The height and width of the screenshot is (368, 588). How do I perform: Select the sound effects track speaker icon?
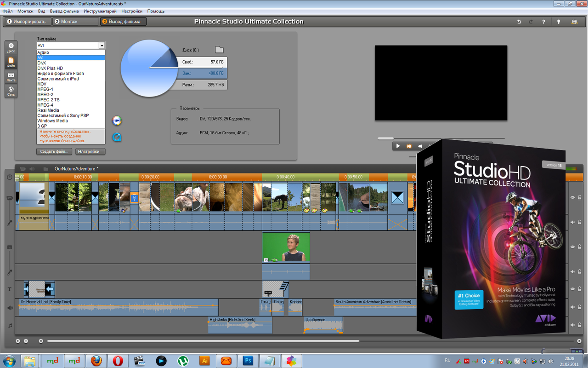(10, 308)
